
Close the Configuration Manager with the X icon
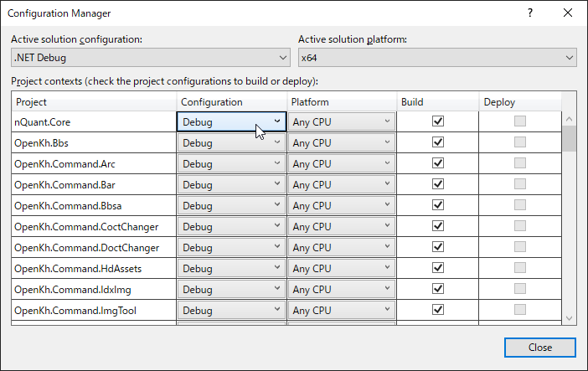[x=568, y=13]
